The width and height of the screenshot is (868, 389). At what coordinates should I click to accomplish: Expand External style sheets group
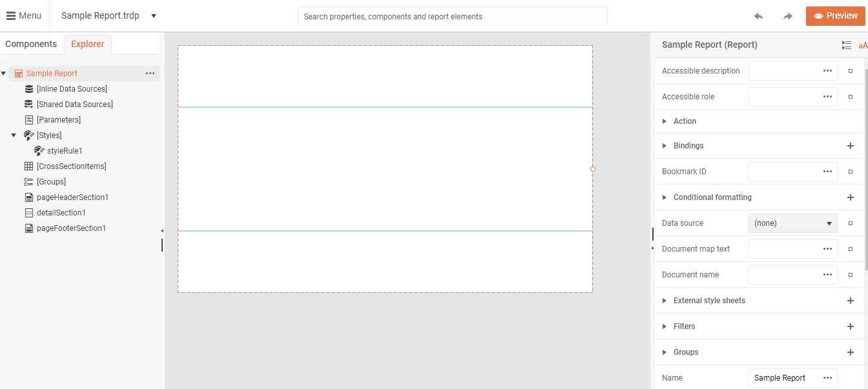click(x=665, y=301)
